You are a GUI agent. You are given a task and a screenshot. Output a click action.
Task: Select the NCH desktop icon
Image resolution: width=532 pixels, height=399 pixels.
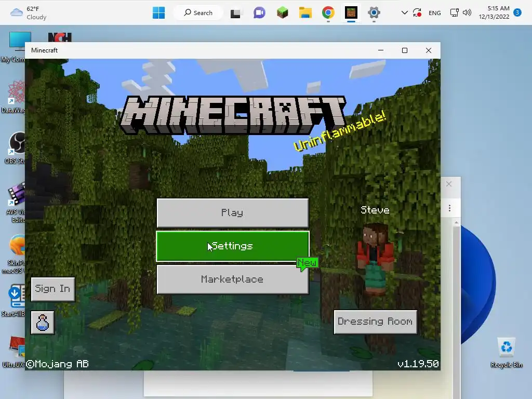60,37
